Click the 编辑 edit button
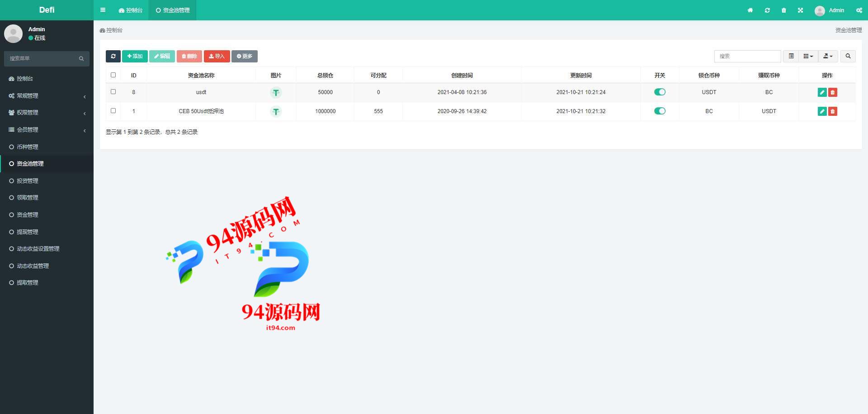The image size is (868, 414). [x=162, y=56]
